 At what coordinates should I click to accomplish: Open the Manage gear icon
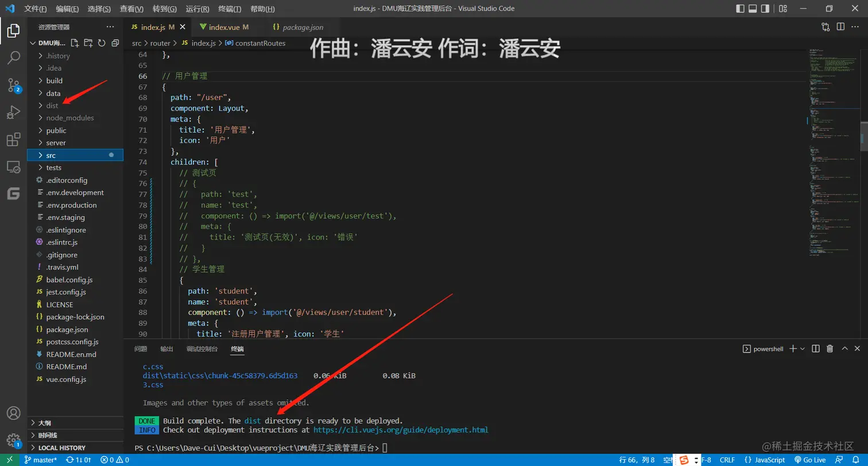coord(13,441)
